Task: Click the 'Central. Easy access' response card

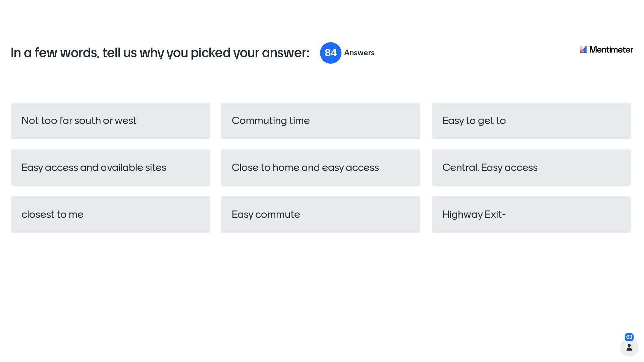Action: [x=531, y=168]
